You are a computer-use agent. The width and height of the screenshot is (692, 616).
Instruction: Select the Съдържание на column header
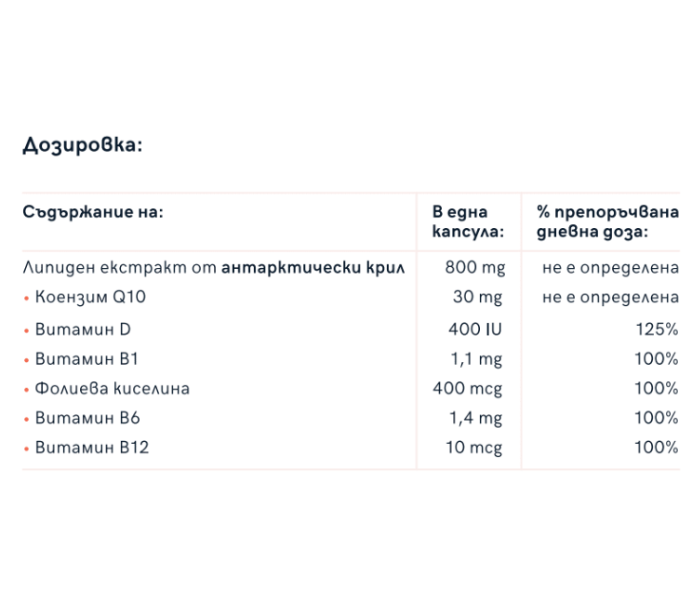[x=93, y=212]
